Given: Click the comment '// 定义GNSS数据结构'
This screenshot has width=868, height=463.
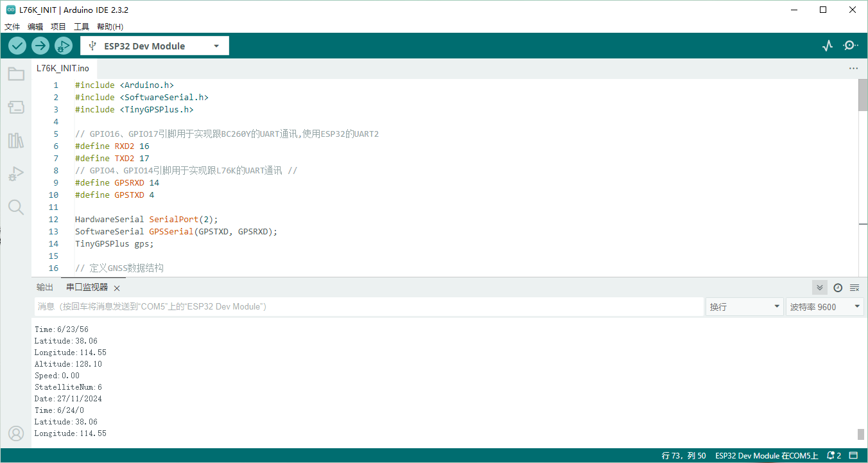Looking at the screenshot, I should pos(119,268).
